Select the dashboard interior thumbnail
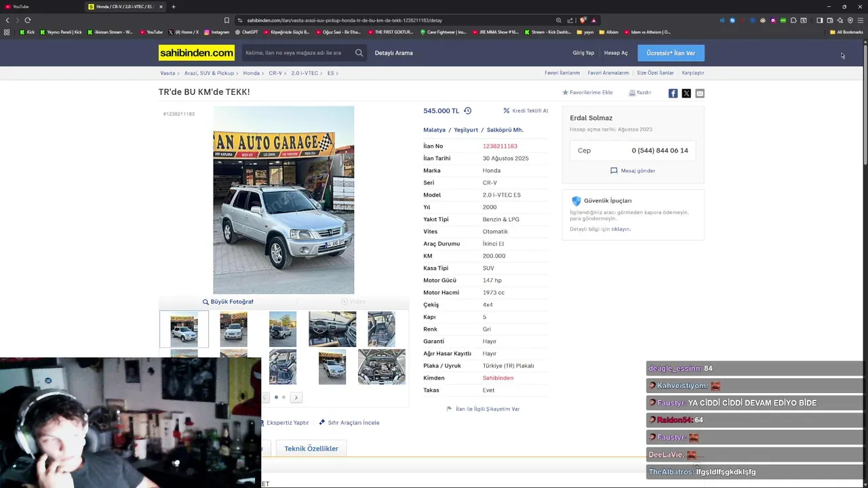The width and height of the screenshot is (868, 488). coord(332,329)
